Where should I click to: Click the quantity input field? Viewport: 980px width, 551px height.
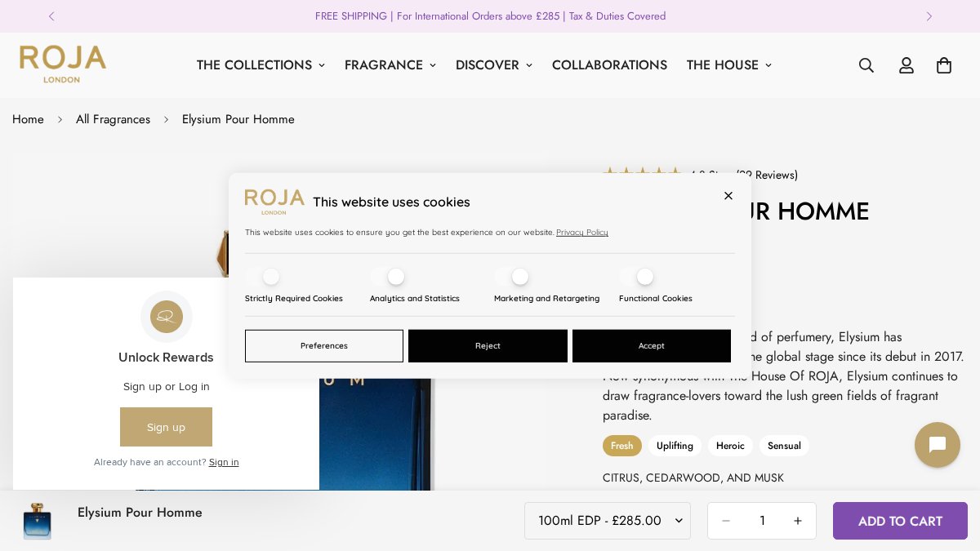click(762, 521)
